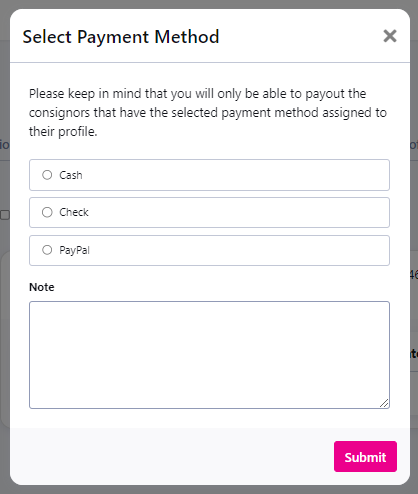Click the bold 'Note' field label
This screenshot has height=494, width=418.
click(x=42, y=287)
